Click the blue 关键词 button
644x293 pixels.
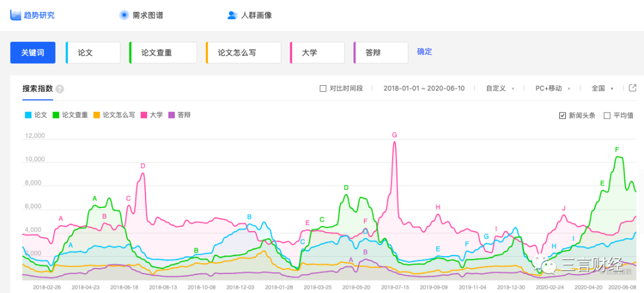coord(33,52)
